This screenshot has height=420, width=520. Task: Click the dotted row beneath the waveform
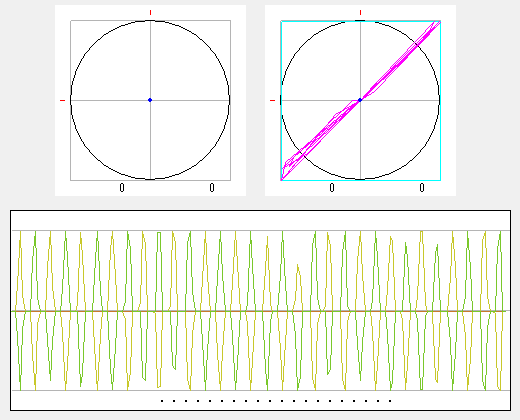pos(276,401)
